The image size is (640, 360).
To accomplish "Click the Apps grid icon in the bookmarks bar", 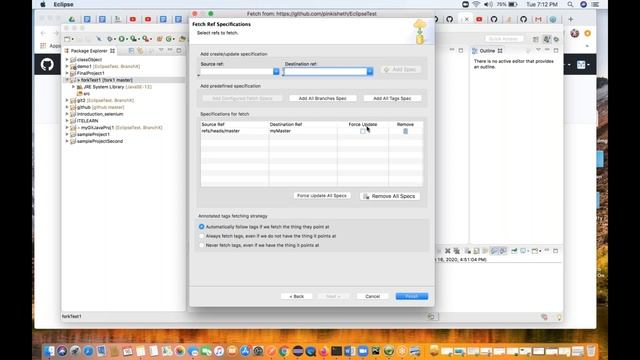I will pos(43,46).
